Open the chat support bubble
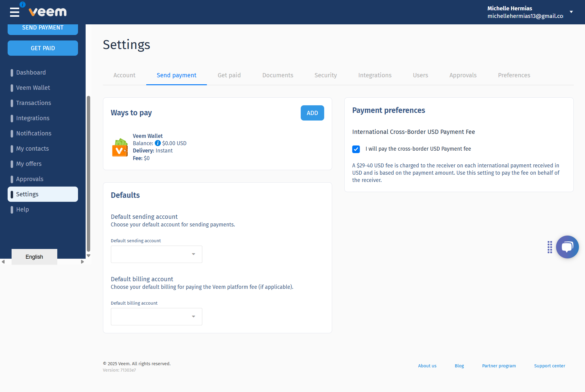The image size is (585, 392). [567, 247]
